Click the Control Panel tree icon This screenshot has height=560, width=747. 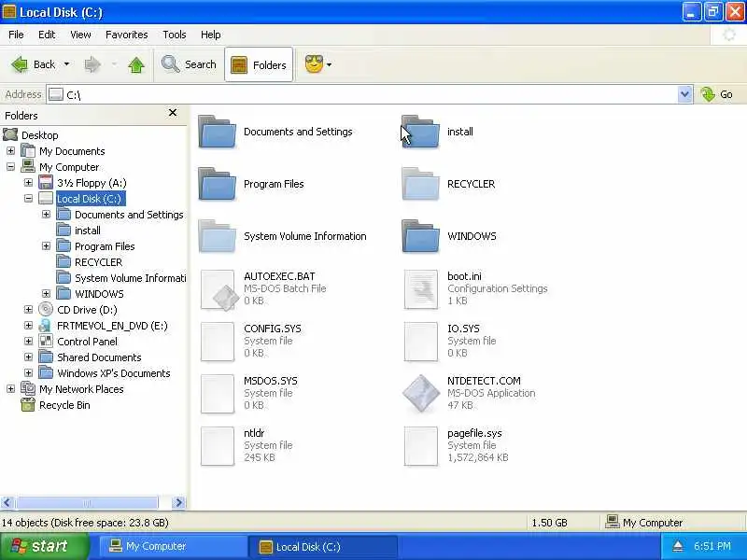tap(46, 342)
